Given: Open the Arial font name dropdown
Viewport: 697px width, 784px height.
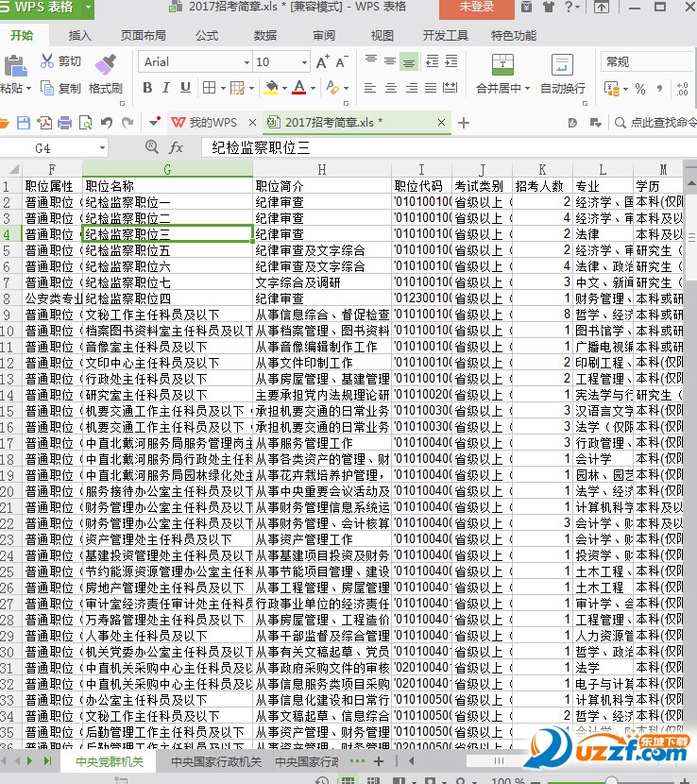Looking at the screenshot, I should (x=246, y=62).
